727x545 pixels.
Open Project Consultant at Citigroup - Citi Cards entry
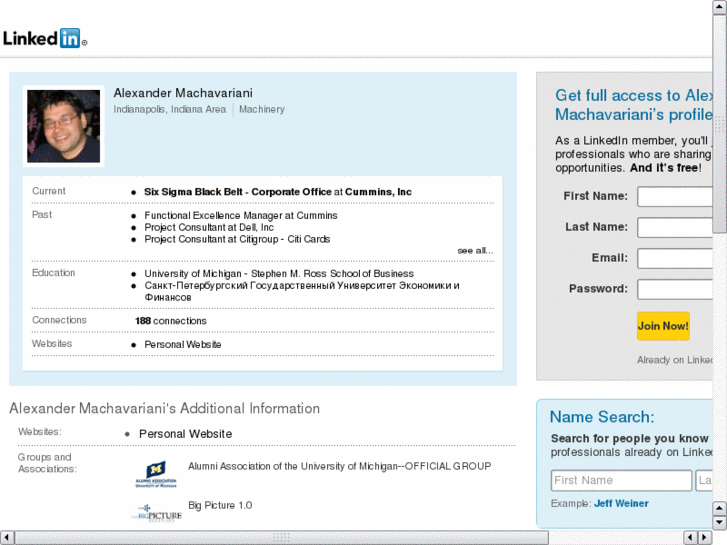(x=237, y=239)
